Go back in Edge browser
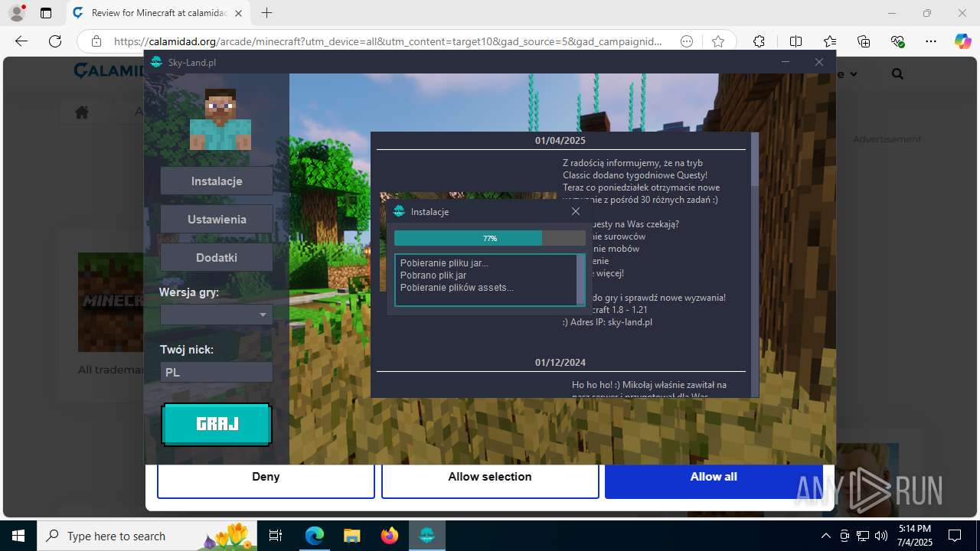Image resolution: width=980 pixels, height=551 pixels. tap(21, 41)
